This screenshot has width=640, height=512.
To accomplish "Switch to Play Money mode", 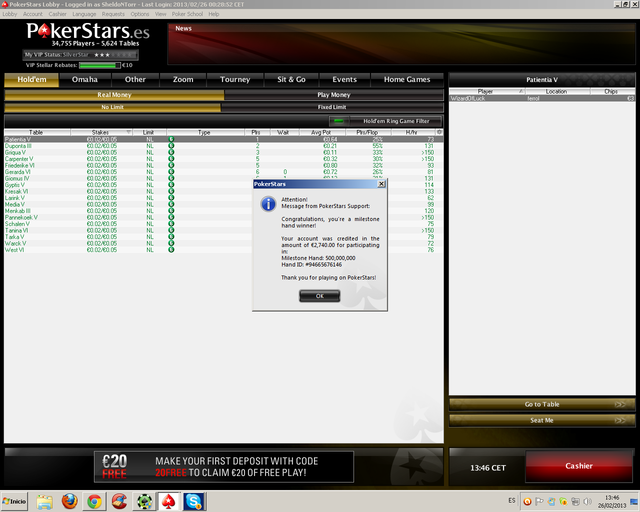I will point(334,95).
